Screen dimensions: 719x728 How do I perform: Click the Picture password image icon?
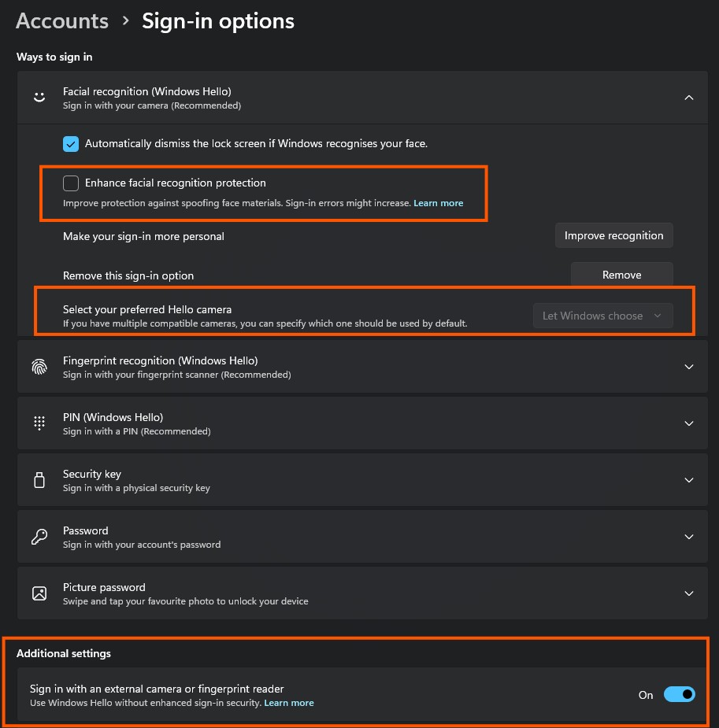(x=39, y=593)
